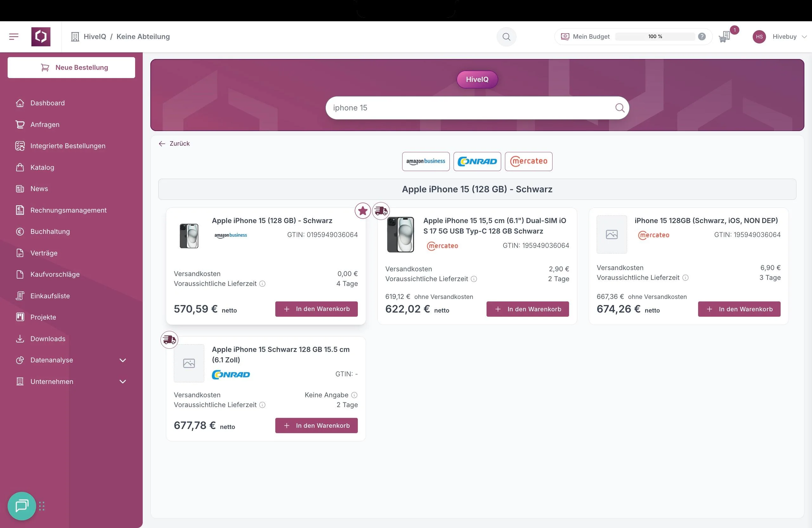The image size is (812, 528).
Task: Click the Downloads arrow icon
Action: 20,339
